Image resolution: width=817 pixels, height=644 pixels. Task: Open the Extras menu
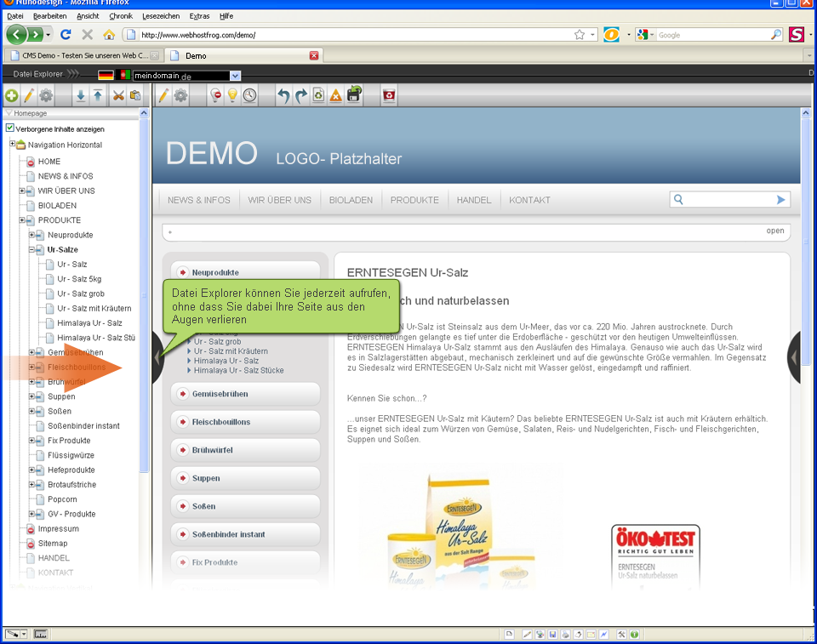pos(199,16)
